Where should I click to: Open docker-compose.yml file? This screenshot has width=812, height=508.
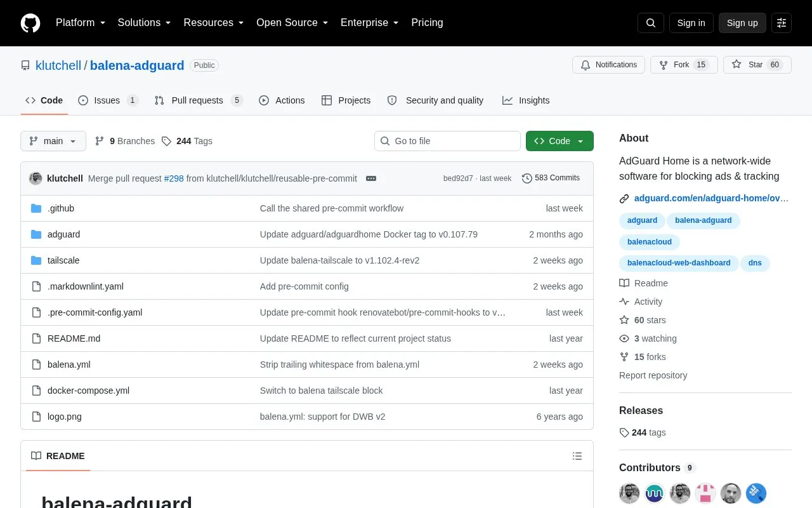coord(88,391)
